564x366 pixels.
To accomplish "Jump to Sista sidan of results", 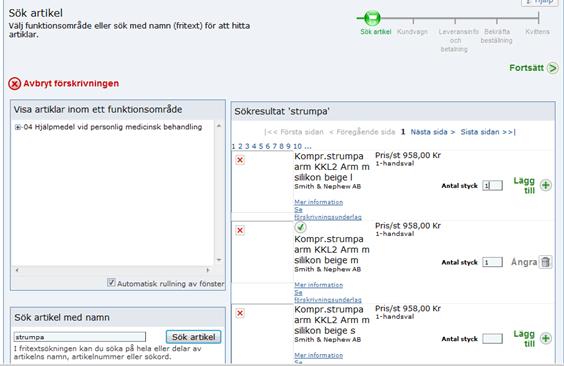I will (x=488, y=132).
